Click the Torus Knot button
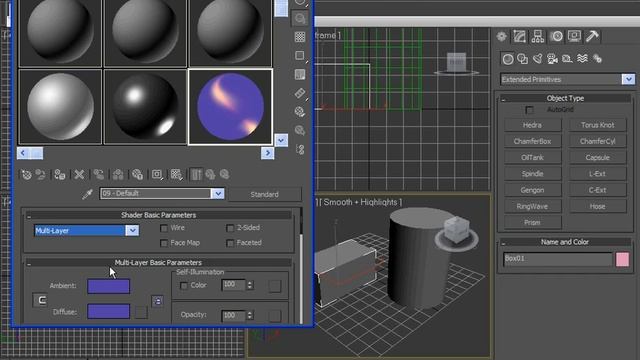Screen dimensions: 640x360 [x=598, y=125]
